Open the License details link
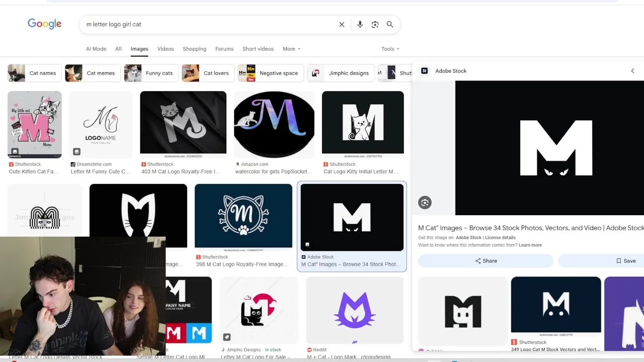Viewport: 644px width, 362px height. click(500, 238)
